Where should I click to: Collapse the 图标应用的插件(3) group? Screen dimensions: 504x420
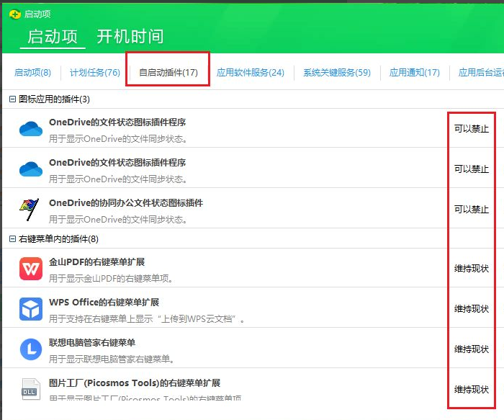12,99
